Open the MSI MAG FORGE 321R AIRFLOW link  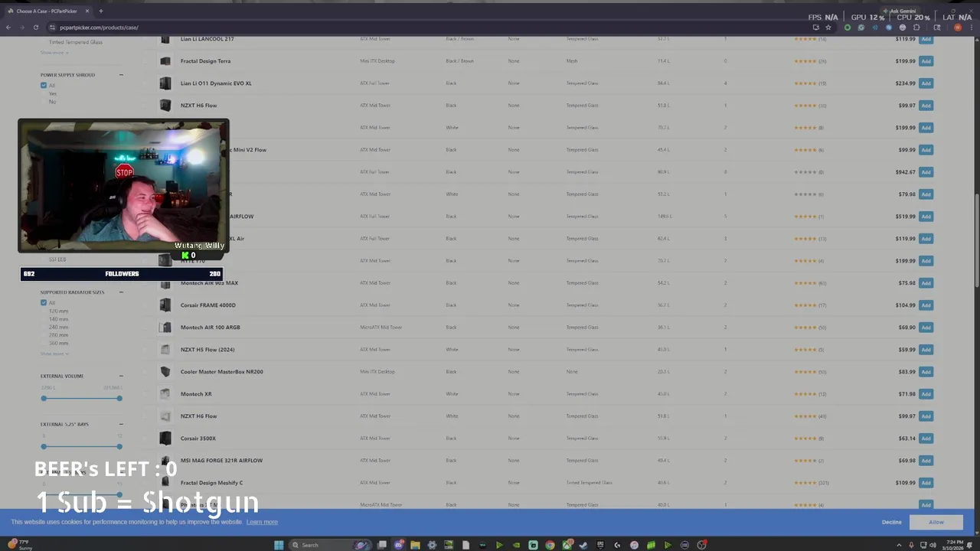221,461
